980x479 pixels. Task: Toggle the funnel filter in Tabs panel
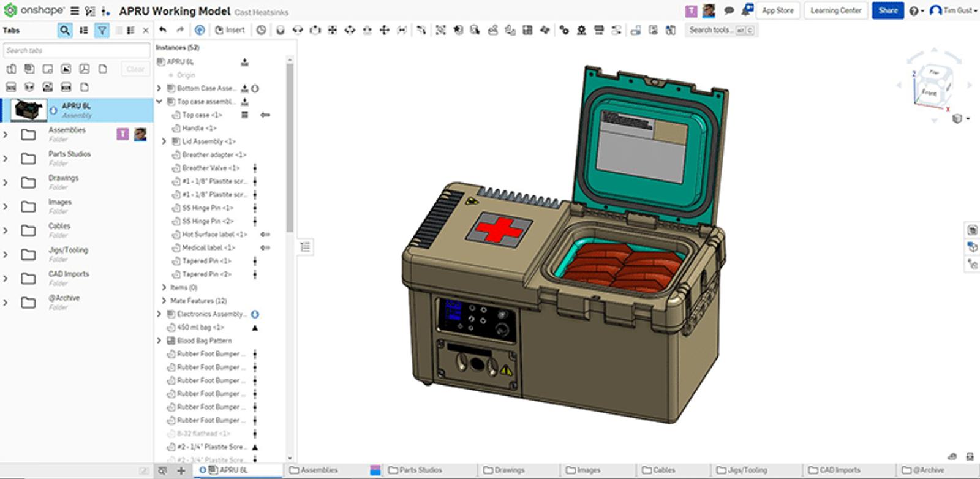coord(102,30)
